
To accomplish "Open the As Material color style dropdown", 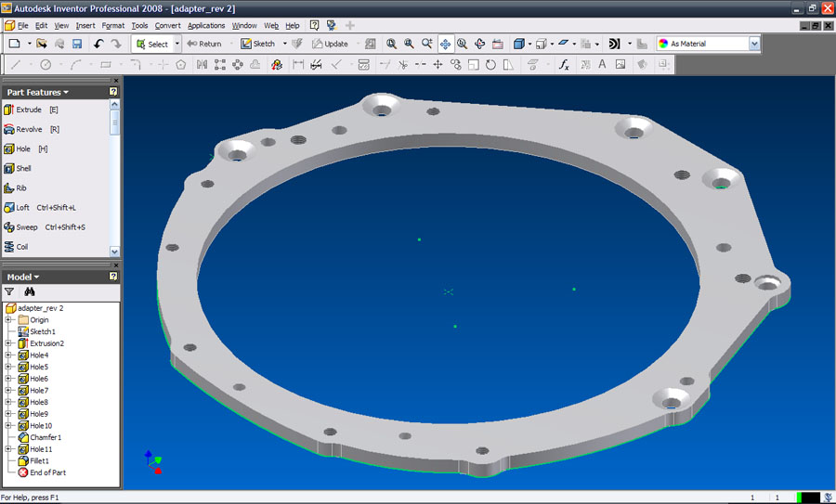I will coord(754,44).
